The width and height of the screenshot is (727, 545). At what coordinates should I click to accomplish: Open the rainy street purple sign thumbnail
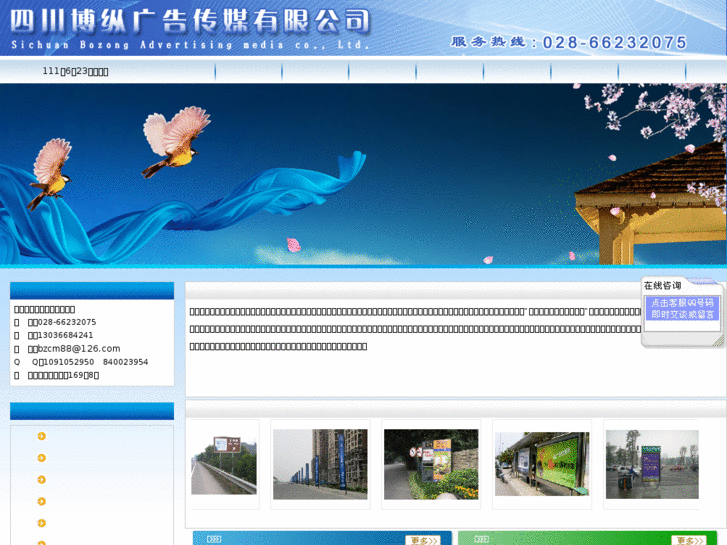click(652, 464)
